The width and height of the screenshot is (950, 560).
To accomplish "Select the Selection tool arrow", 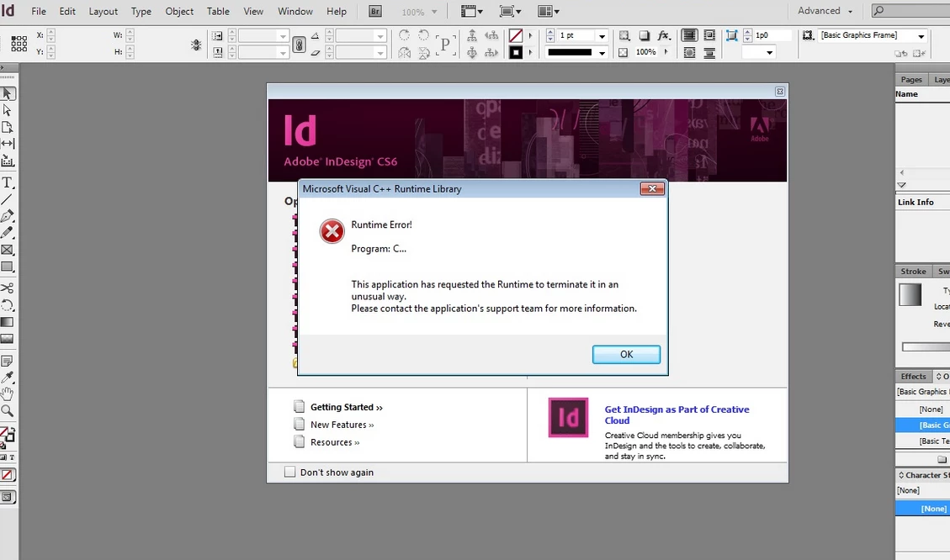I will tap(8, 94).
